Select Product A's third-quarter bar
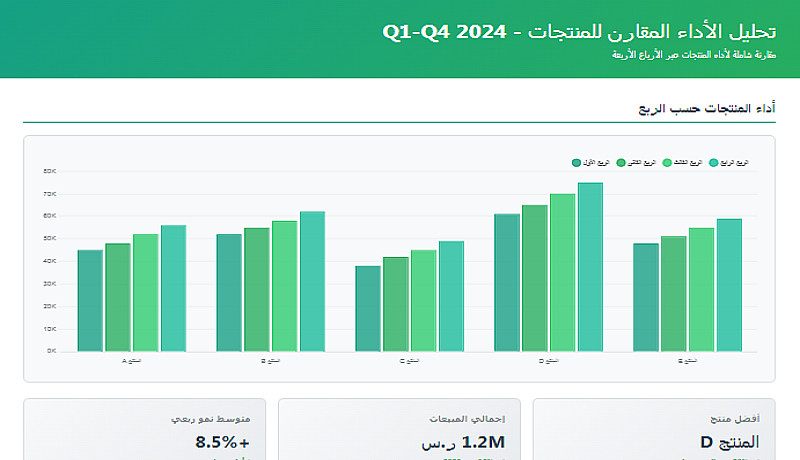Viewport: 800px width, 460px height. coord(146,293)
